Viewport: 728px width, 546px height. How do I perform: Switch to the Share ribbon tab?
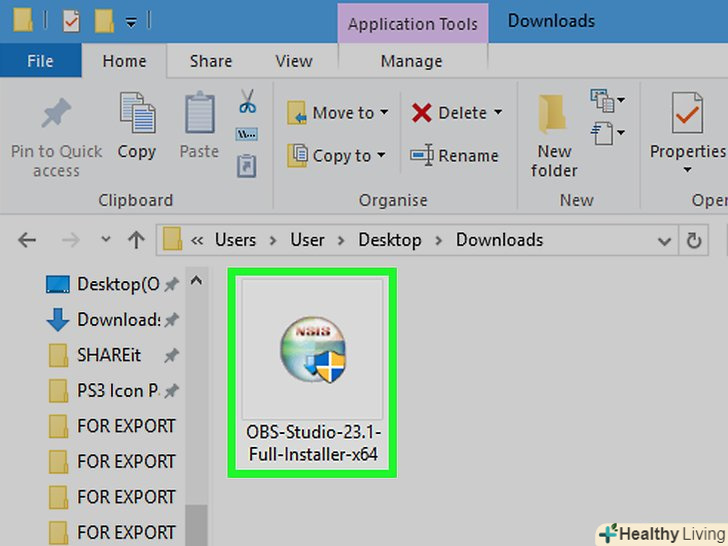[x=210, y=61]
